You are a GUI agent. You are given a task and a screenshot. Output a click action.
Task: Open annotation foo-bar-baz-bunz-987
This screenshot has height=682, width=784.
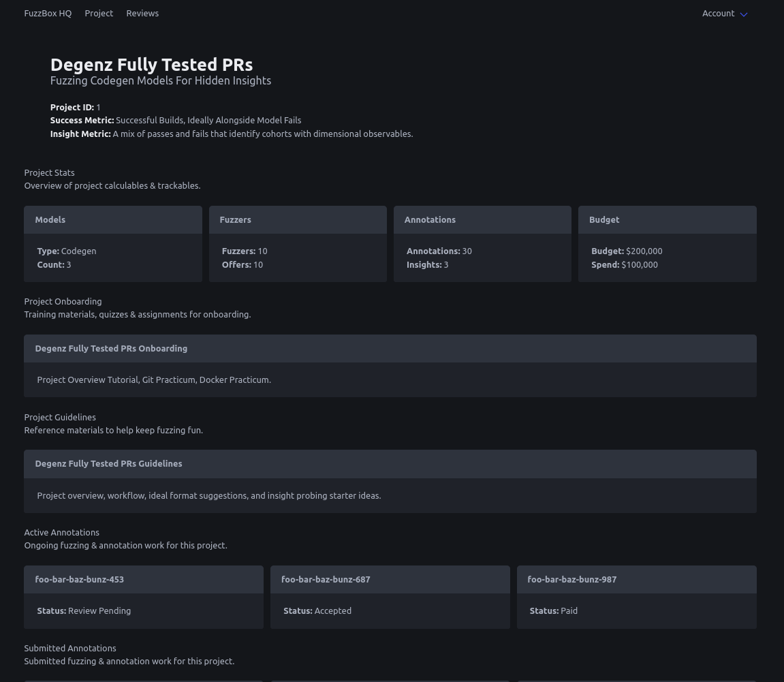point(571,580)
